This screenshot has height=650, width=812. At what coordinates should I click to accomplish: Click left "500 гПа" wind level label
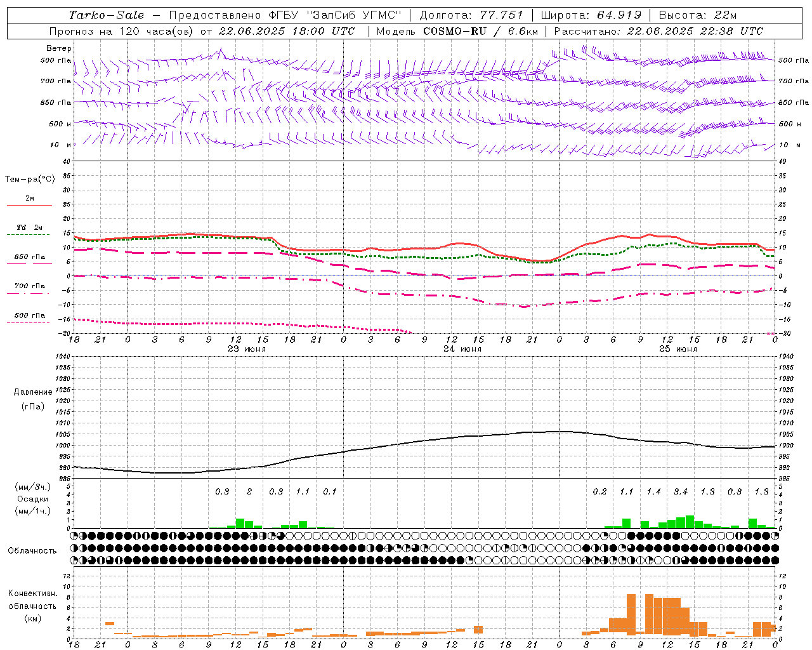point(56,60)
